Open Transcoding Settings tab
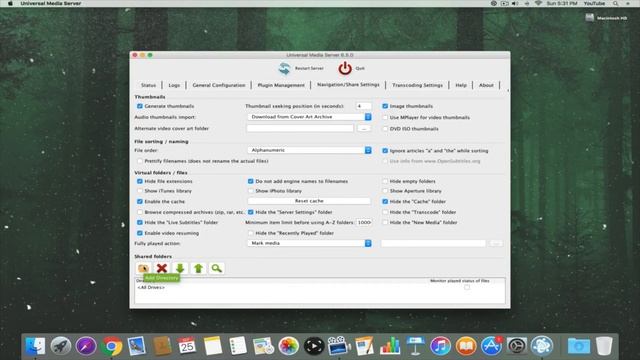The image size is (640, 360). pyautogui.click(x=417, y=85)
